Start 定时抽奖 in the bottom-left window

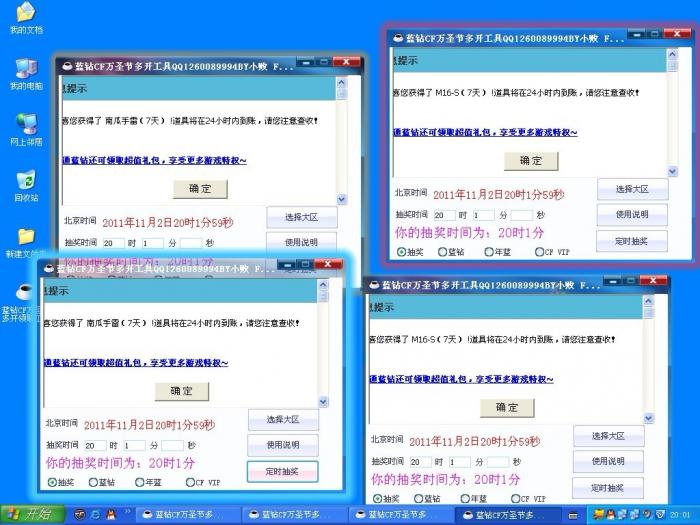pyautogui.click(x=283, y=472)
